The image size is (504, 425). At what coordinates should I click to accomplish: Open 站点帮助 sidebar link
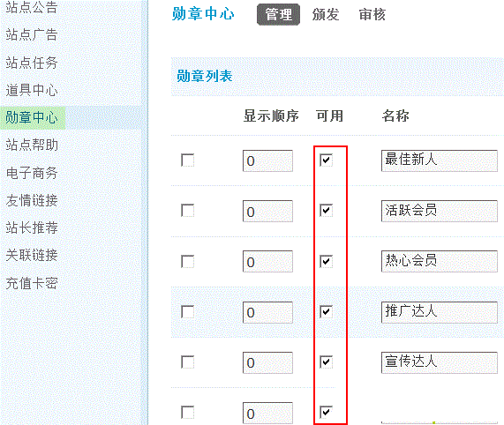point(32,145)
